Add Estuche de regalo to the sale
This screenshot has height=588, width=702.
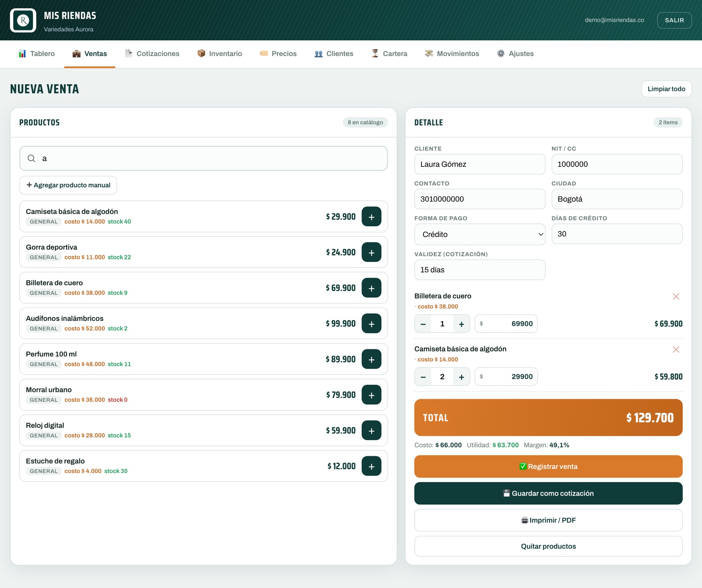tap(371, 466)
